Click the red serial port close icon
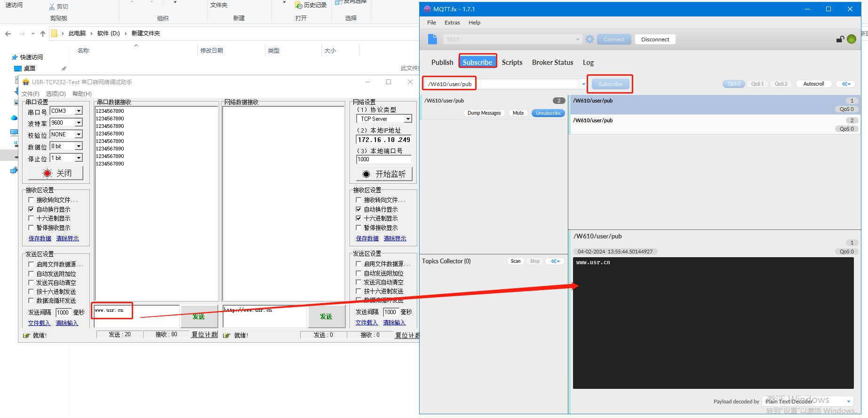The width and height of the screenshot is (868, 418). point(47,174)
